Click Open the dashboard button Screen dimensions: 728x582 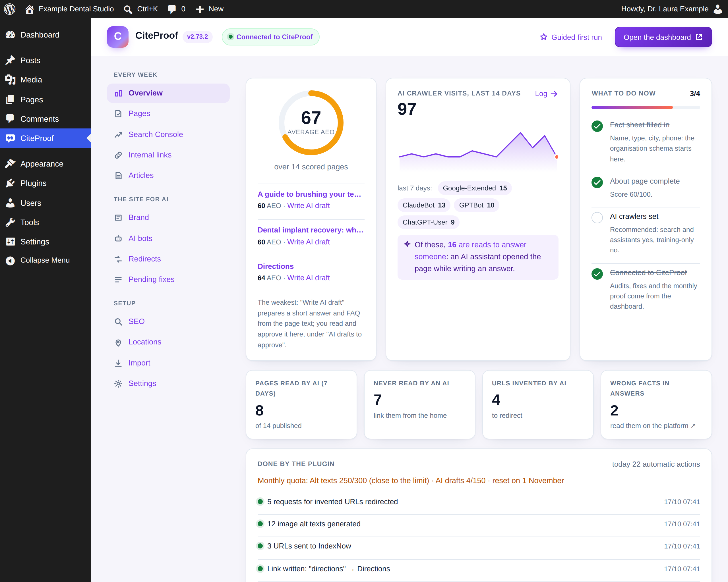(x=663, y=37)
